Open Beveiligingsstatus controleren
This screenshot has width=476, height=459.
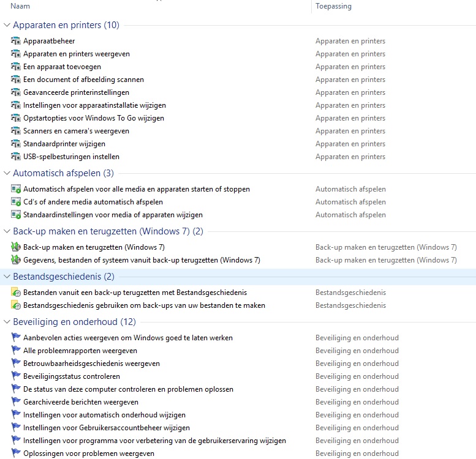point(72,376)
